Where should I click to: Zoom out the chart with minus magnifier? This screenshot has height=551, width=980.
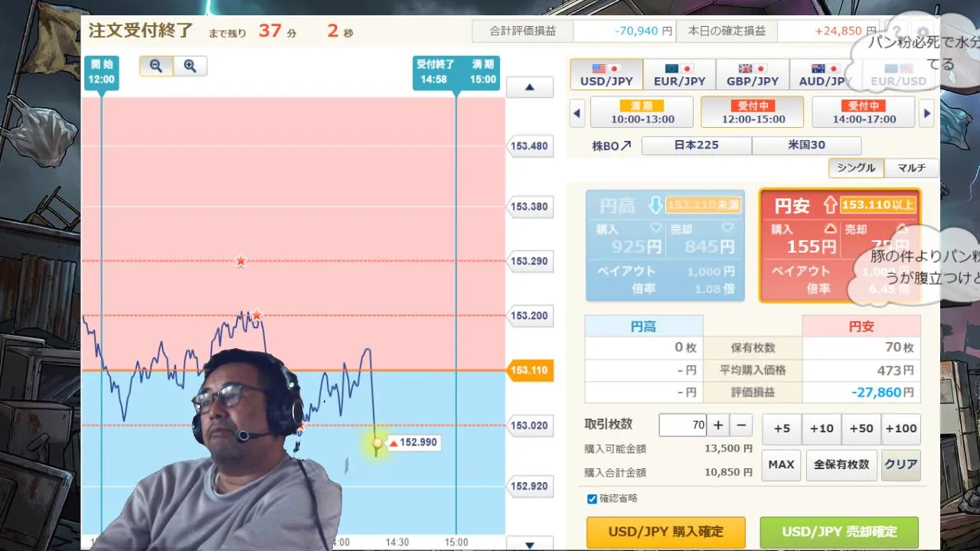point(156,66)
